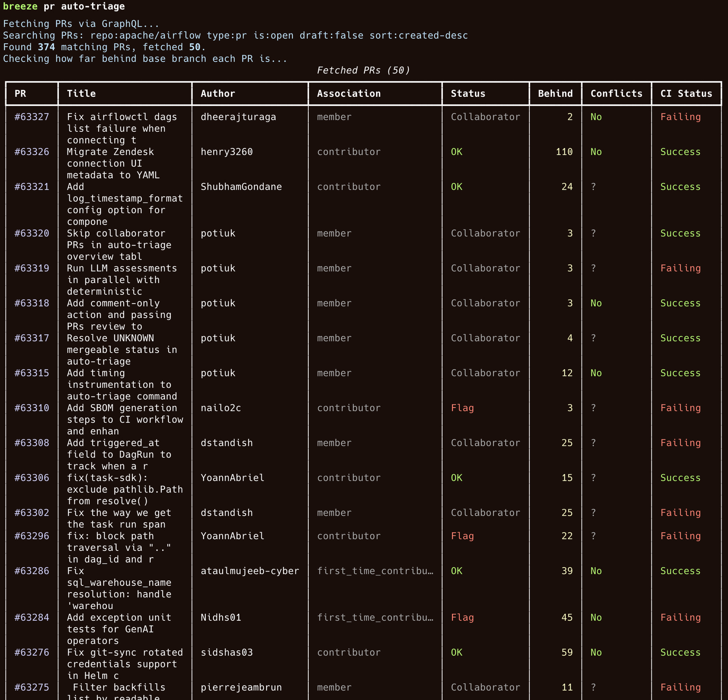The image size is (728, 700).
Task: Open PR #63321 link
Action: point(32,187)
